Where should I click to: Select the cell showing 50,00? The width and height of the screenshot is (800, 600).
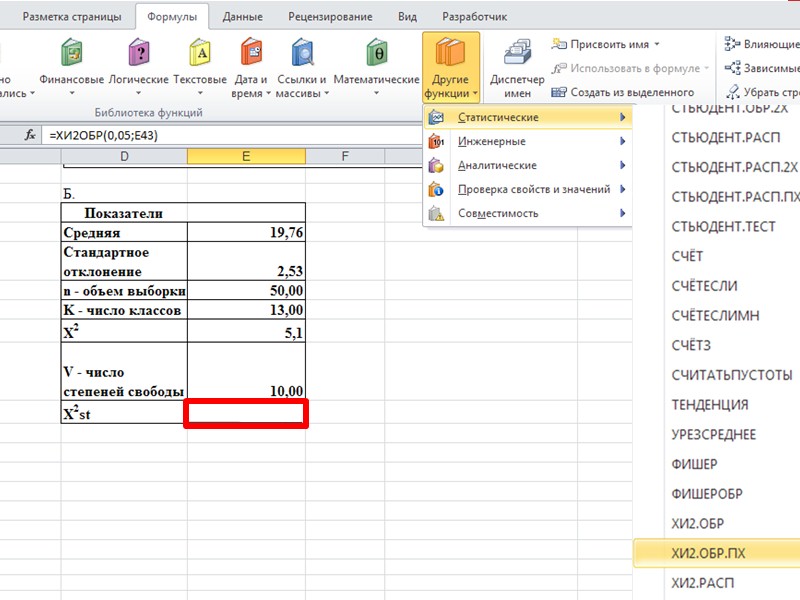click(x=246, y=290)
